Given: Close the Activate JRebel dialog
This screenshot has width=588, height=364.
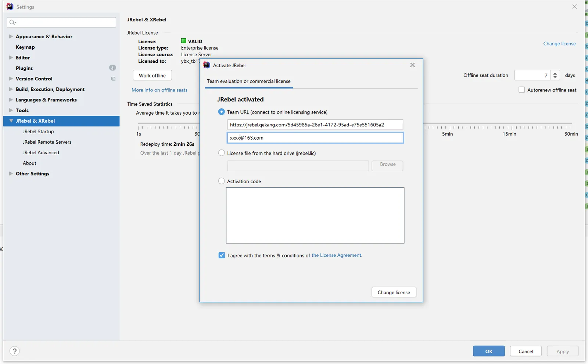Looking at the screenshot, I should 412,65.
